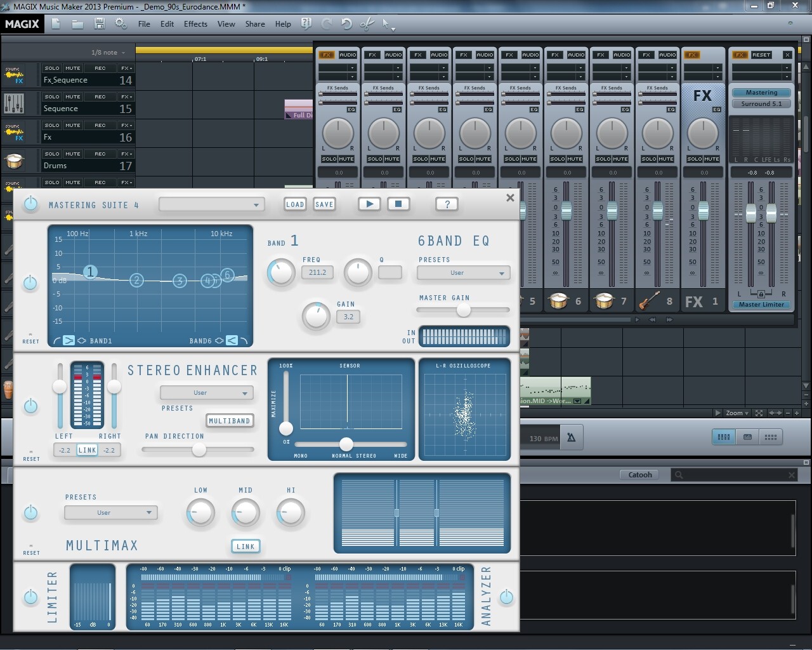Click the Sequence track mixer-faders icon
Screen dimensions: 812x650
(x=14, y=104)
